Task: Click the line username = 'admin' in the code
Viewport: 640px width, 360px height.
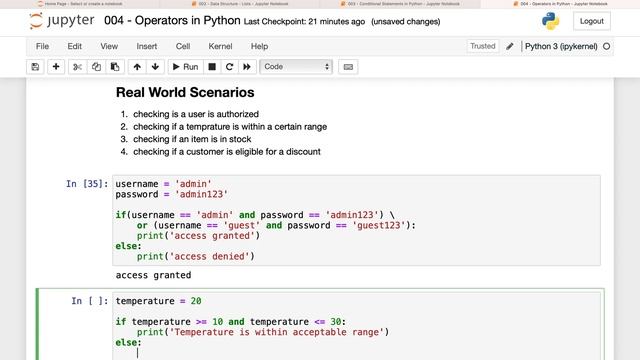Action: [163, 184]
